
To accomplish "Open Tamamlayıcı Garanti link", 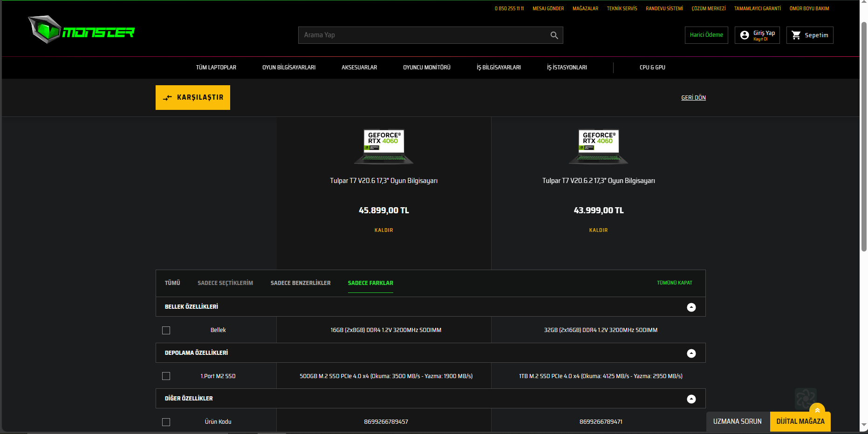I will point(758,9).
